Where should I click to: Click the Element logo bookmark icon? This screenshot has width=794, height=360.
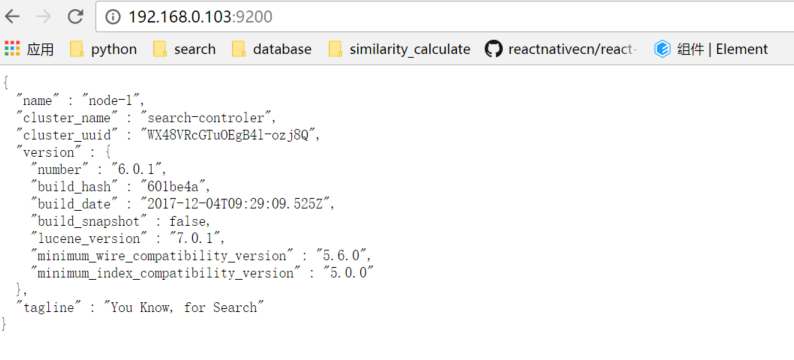click(x=662, y=49)
